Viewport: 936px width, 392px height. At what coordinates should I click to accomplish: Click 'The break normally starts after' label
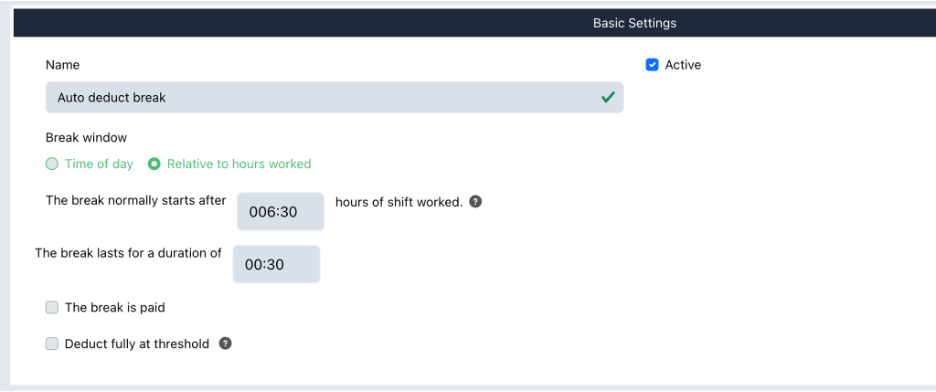click(x=136, y=200)
